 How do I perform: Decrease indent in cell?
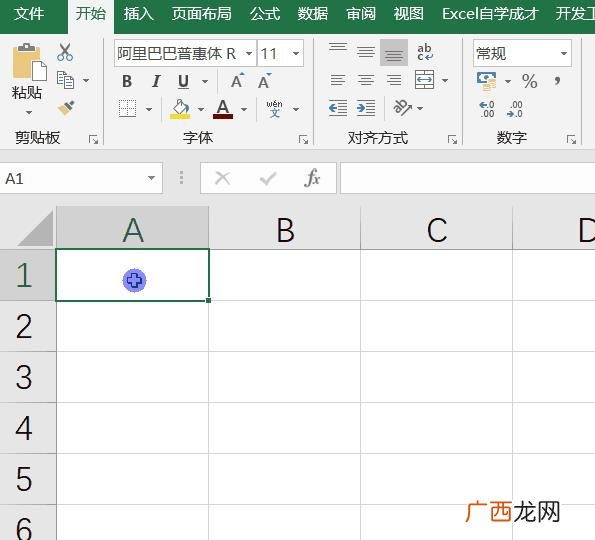pyautogui.click(x=338, y=109)
